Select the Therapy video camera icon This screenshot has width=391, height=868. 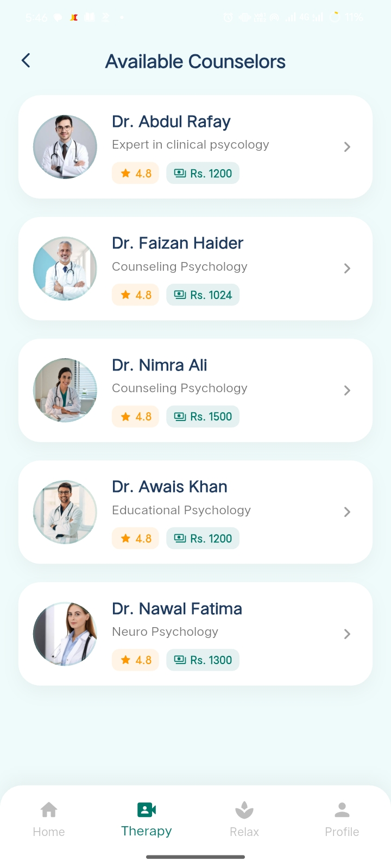coord(147,810)
